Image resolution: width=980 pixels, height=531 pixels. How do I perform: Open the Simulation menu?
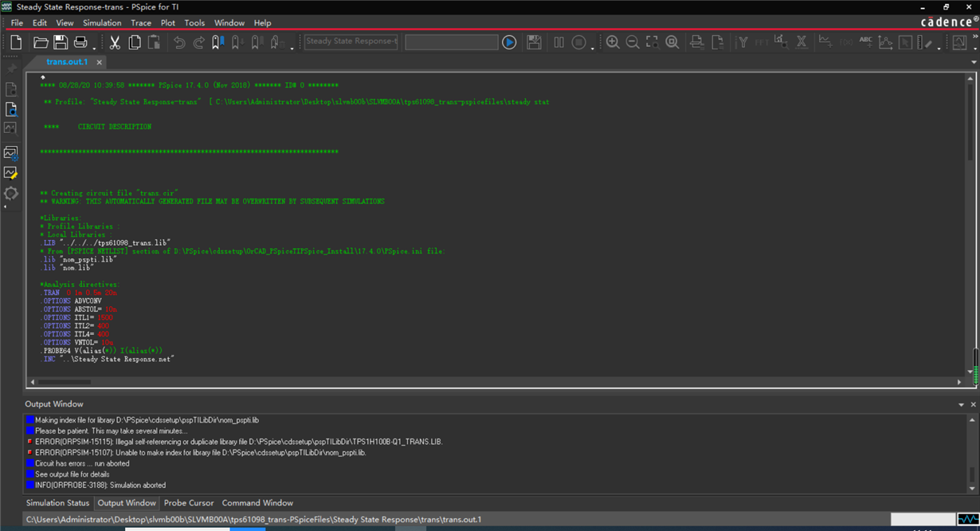(102, 22)
